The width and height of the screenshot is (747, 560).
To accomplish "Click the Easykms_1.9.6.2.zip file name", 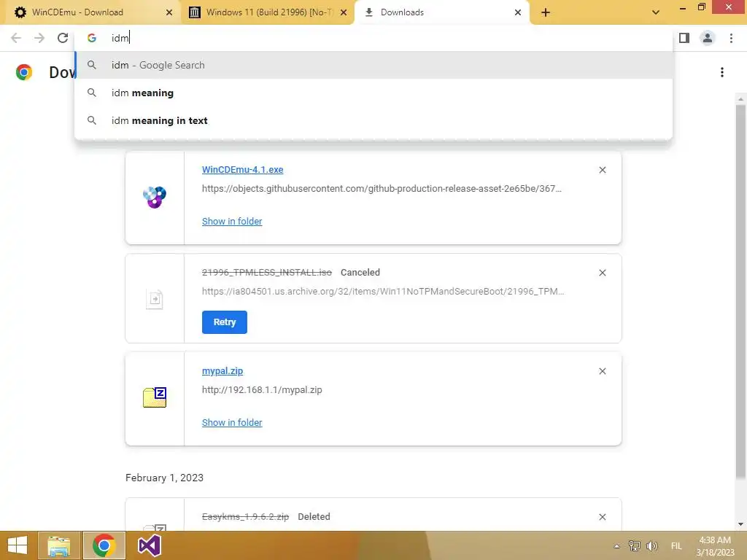I will pyautogui.click(x=245, y=517).
